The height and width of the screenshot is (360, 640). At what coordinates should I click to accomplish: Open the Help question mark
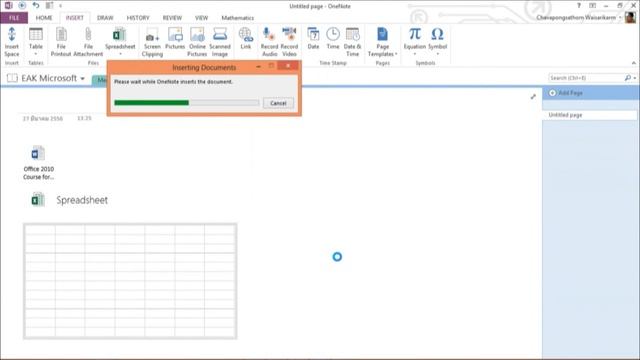coord(579,5)
